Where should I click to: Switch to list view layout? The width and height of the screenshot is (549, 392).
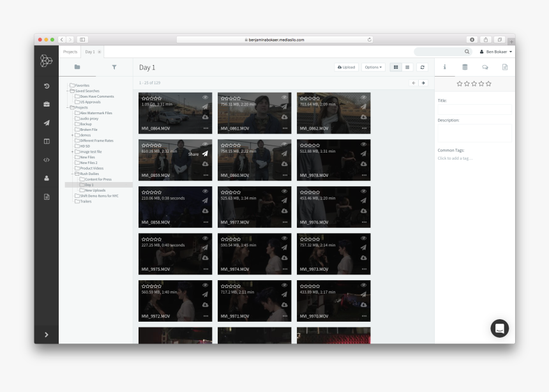coord(407,67)
